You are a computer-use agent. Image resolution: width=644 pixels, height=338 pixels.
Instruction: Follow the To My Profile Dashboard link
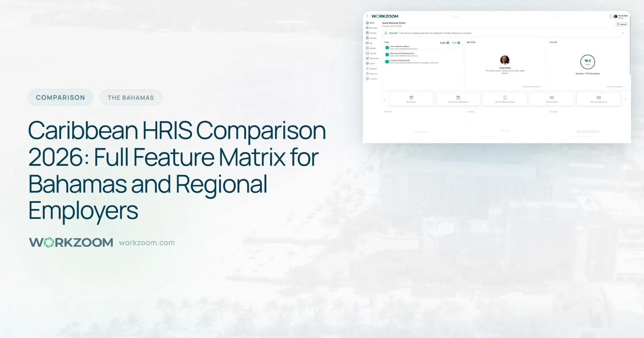point(532,87)
